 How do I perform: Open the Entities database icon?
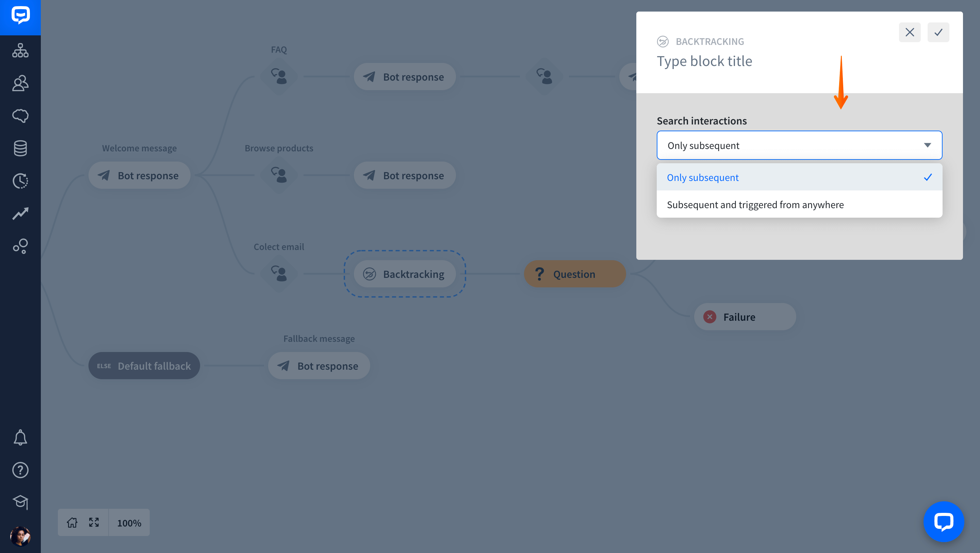pyautogui.click(x=20, y=148)
